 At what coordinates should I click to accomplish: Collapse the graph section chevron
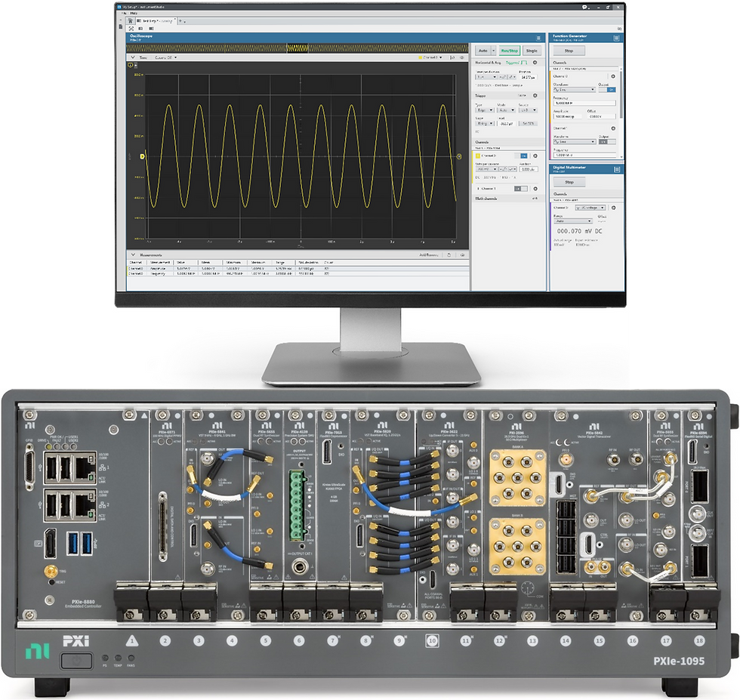(x=133, y=57)
